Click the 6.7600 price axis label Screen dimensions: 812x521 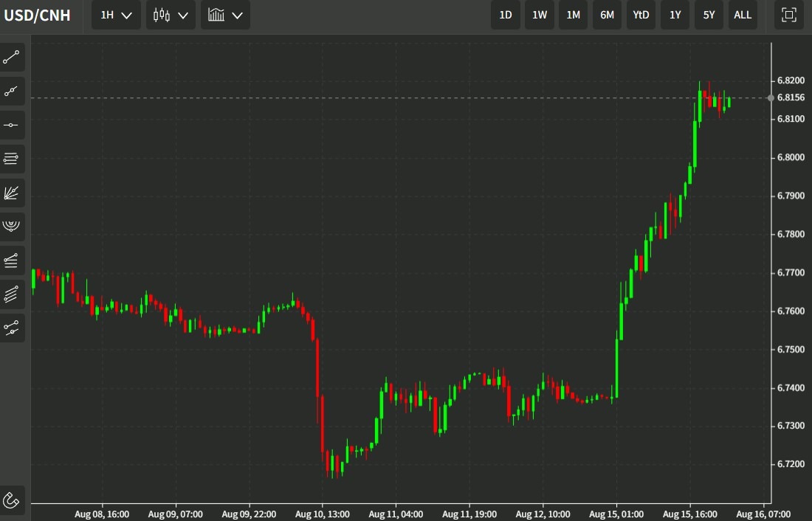pos(791,311)
